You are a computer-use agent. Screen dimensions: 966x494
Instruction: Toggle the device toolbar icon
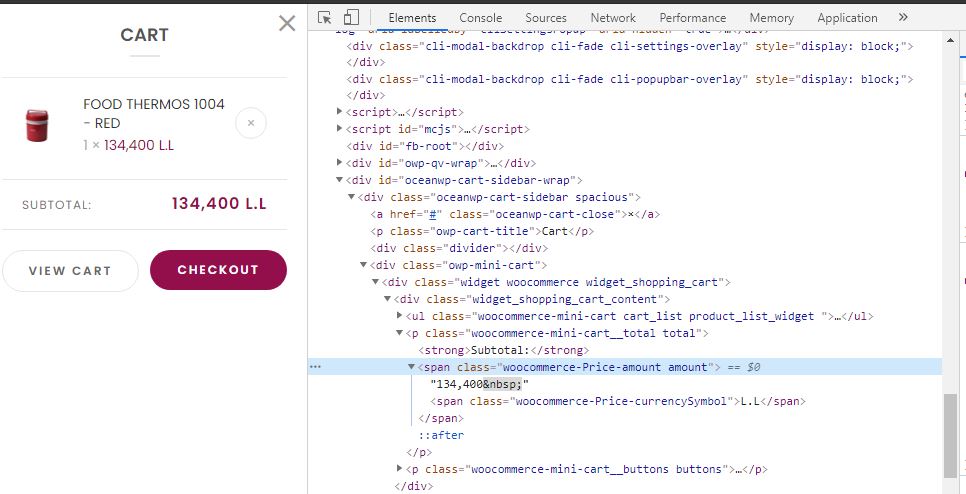pyautogui.click(x=351, y=18)
